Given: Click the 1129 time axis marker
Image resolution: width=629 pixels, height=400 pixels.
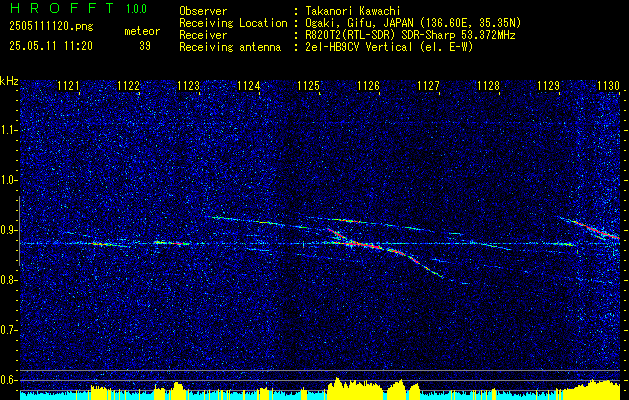Looking at the screenshot, I should tap(549, 86).
